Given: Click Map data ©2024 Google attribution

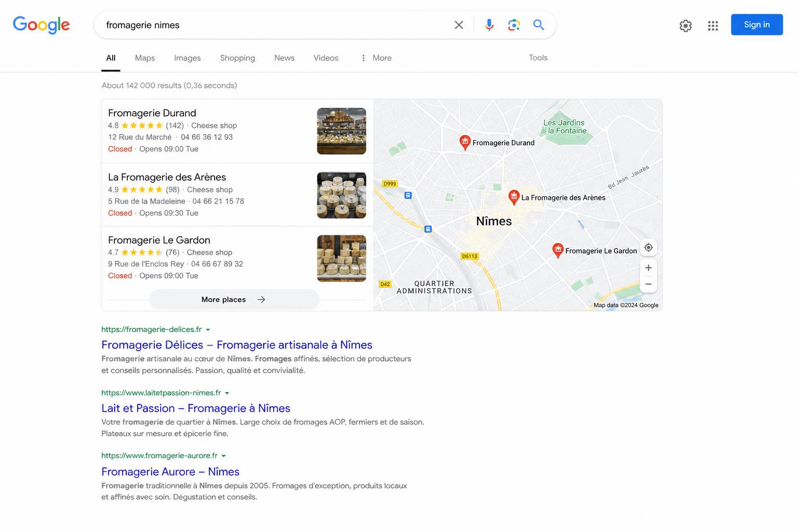Looking at the screenshot, I should [626, 305].
